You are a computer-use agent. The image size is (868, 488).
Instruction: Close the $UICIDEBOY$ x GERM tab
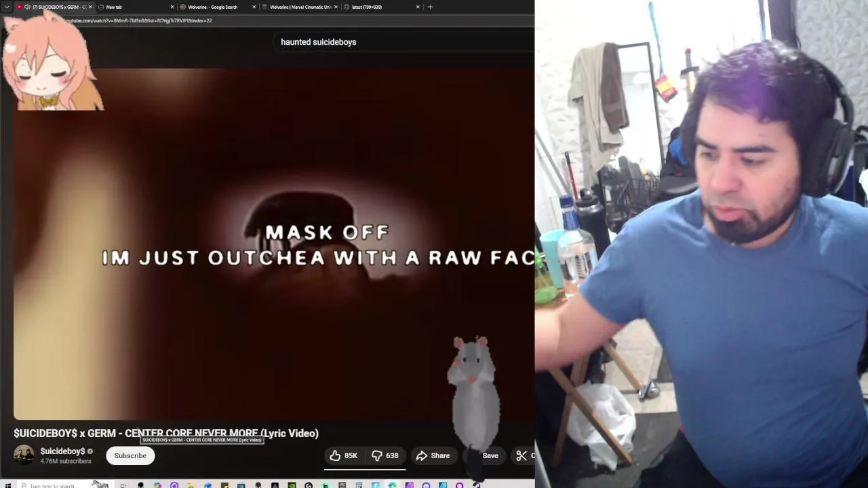coord(90,7)
